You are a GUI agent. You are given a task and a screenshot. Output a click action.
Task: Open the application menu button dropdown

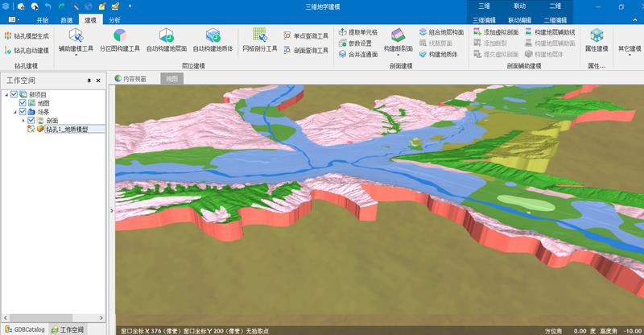click(14, 20)
